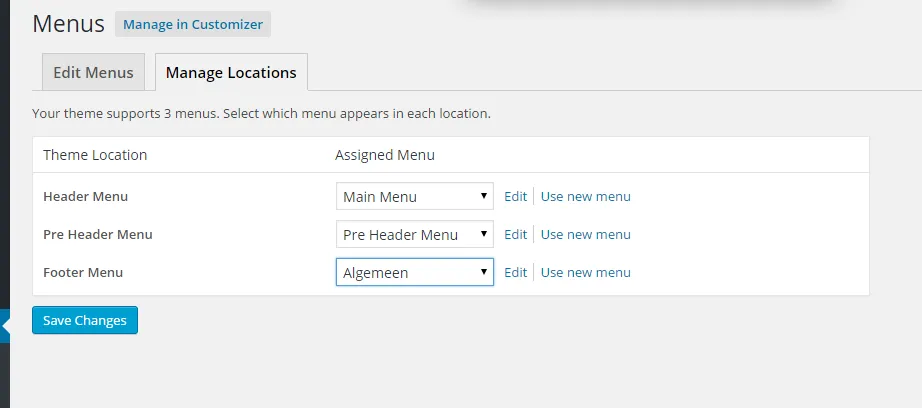
Task: Switch to the Edit Menus tab
Action: (x=93, y=73)
